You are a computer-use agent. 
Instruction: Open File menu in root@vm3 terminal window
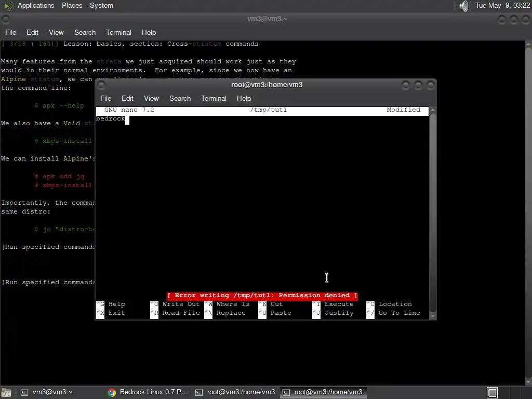105,98
